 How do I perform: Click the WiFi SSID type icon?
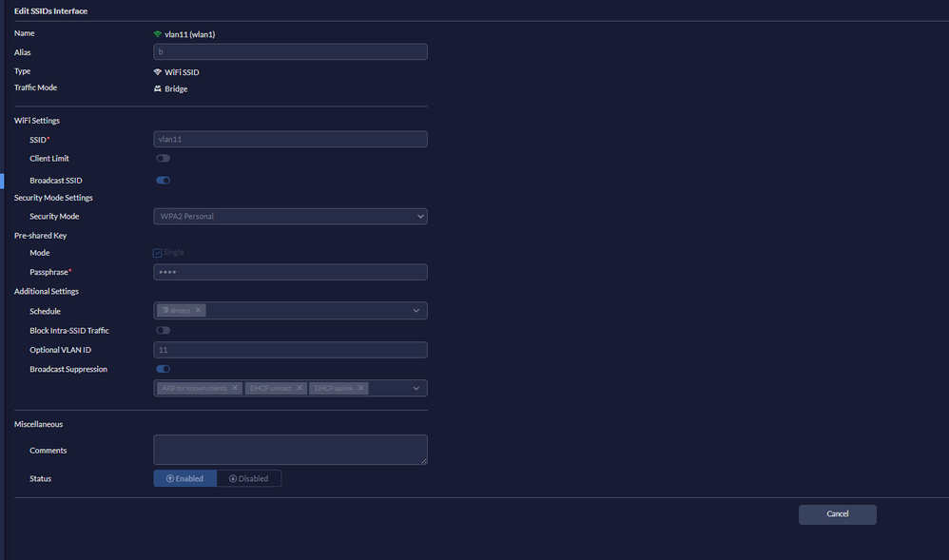(157, 72)
